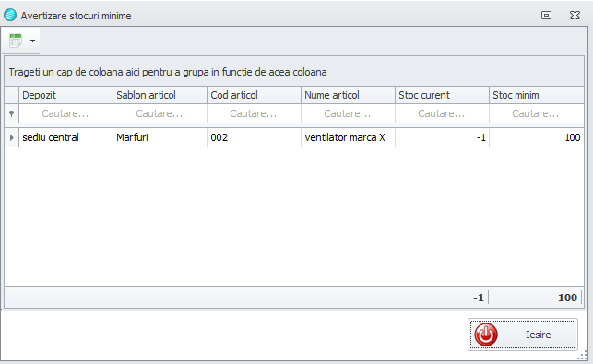Click the red power icon on Iesire
This screenshot has width=593, height=364.
[486, 335]
